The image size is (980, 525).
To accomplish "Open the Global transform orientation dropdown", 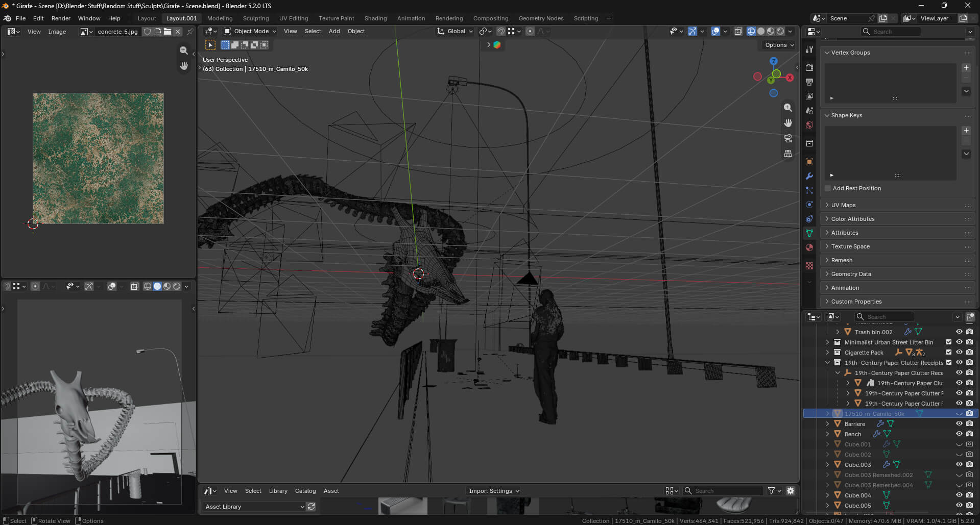I will (455, 31).
